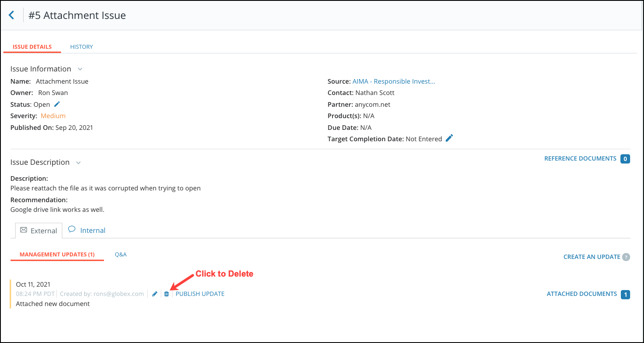Click the update date Oct 11, 2021

pos(33,284)
